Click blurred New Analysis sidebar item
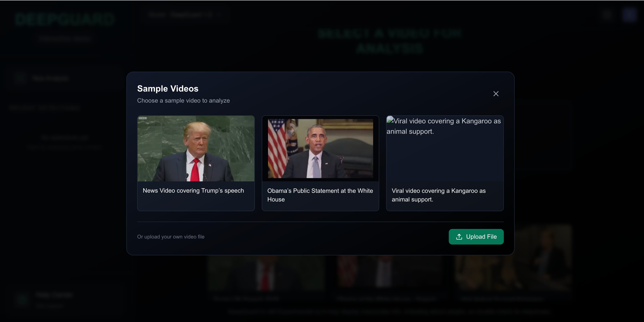 [50, 78]
